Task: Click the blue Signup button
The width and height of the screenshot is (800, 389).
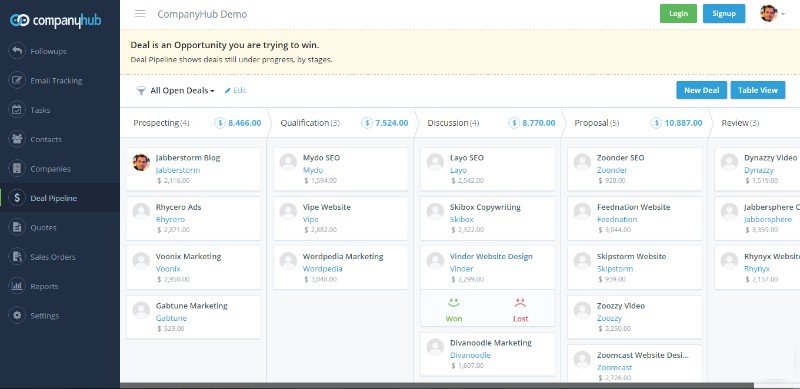Action: click(723, 14)
